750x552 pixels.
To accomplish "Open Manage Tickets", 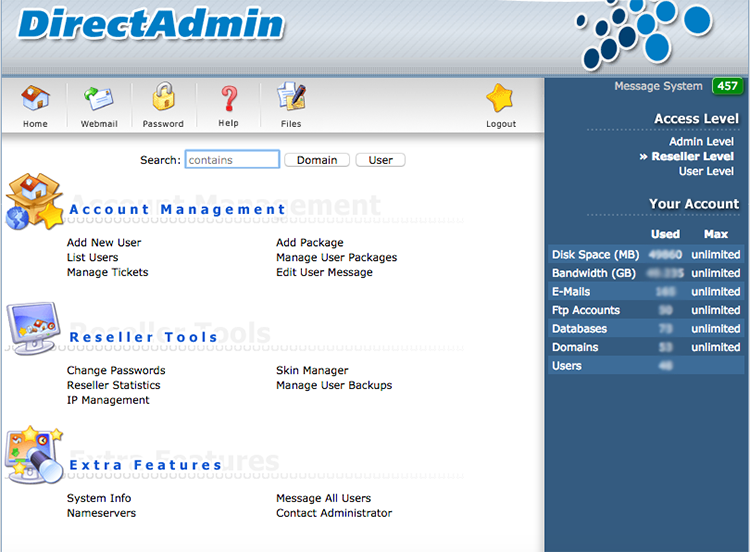I will pos(108,272).
